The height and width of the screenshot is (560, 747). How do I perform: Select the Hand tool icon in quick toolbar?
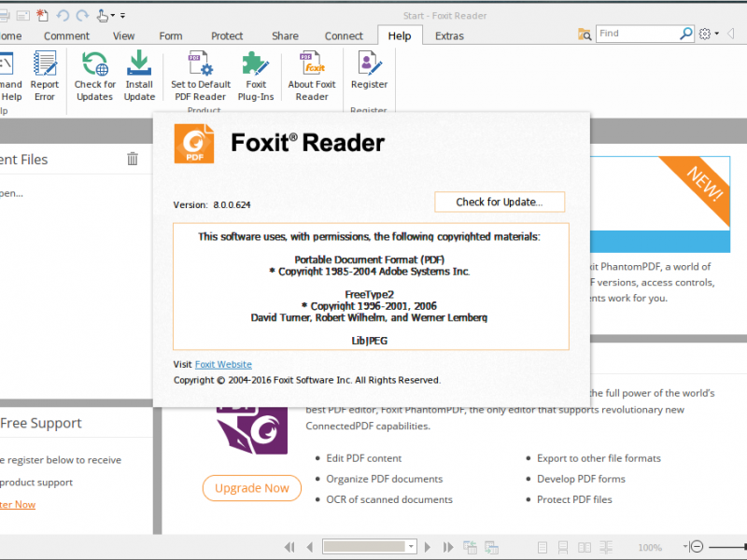tap(103, 16)
